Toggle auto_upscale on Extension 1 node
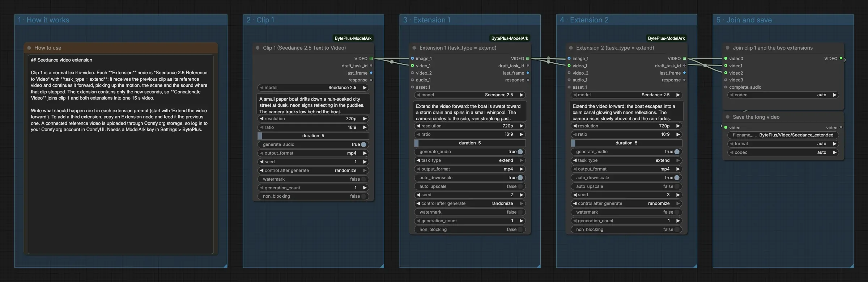This screenshot has width=868, height=282. (470, 186)
